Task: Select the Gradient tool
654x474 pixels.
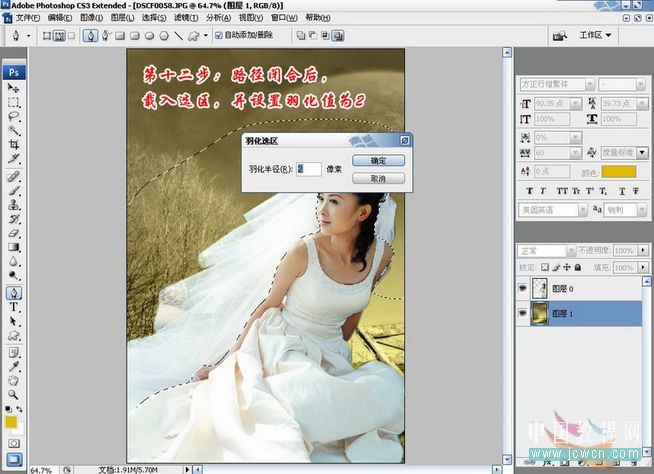Action: [x=14, y=247]
